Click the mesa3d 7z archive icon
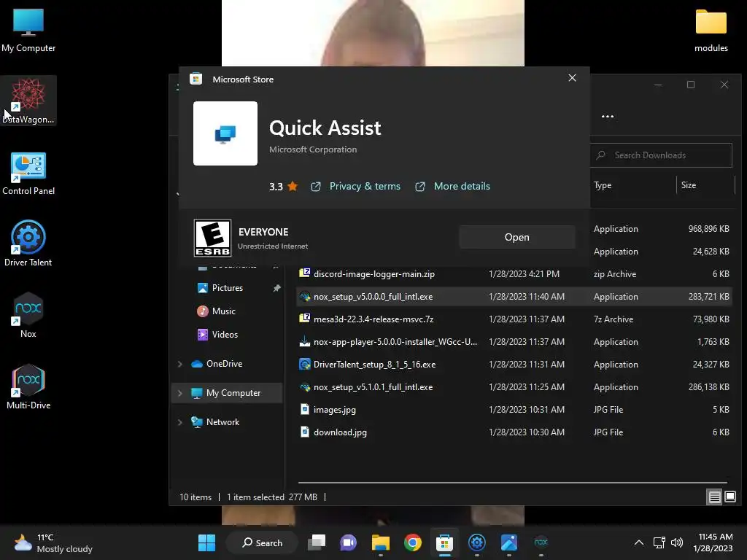 tap(305, 319)
